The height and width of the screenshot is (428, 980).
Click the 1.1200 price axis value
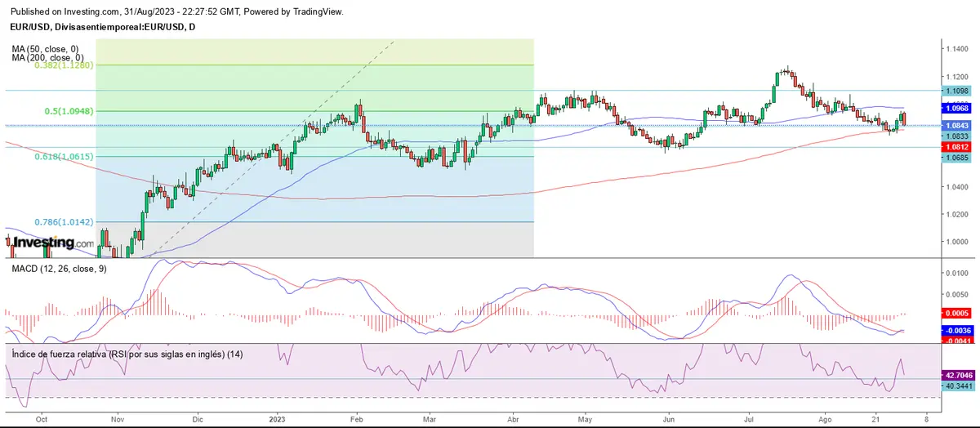(957, 78)
